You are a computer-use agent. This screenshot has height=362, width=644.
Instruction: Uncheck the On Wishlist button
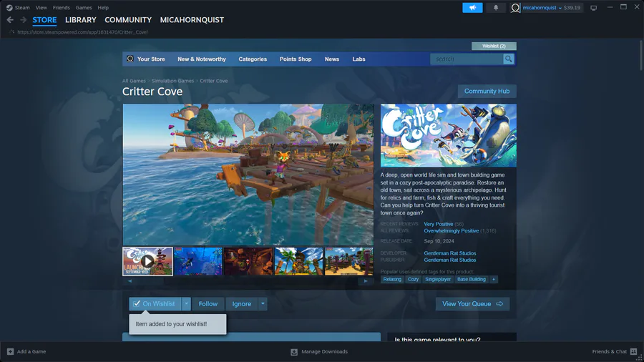click(x=155, y=304)
